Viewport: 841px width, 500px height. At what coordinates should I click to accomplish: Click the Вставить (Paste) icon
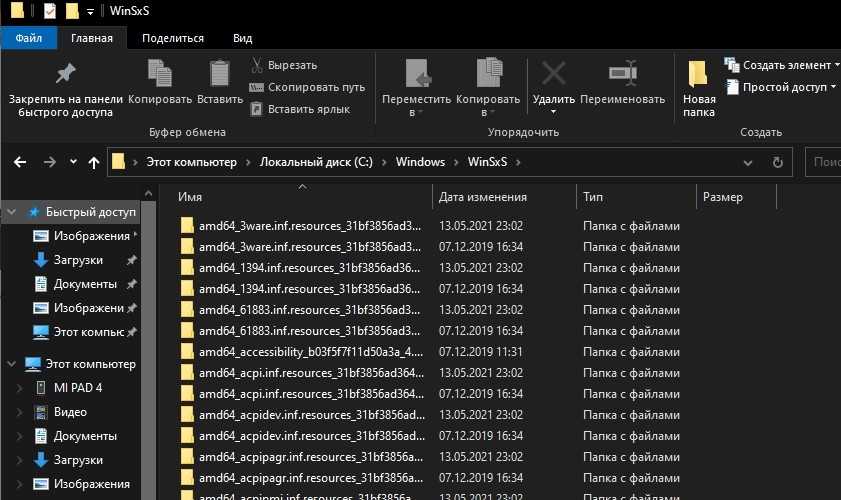[x=219, y=74]
